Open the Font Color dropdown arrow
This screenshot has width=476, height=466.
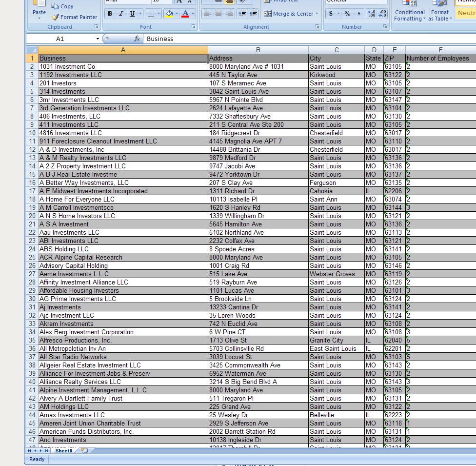pyautogui.click(x=193, y=14)
